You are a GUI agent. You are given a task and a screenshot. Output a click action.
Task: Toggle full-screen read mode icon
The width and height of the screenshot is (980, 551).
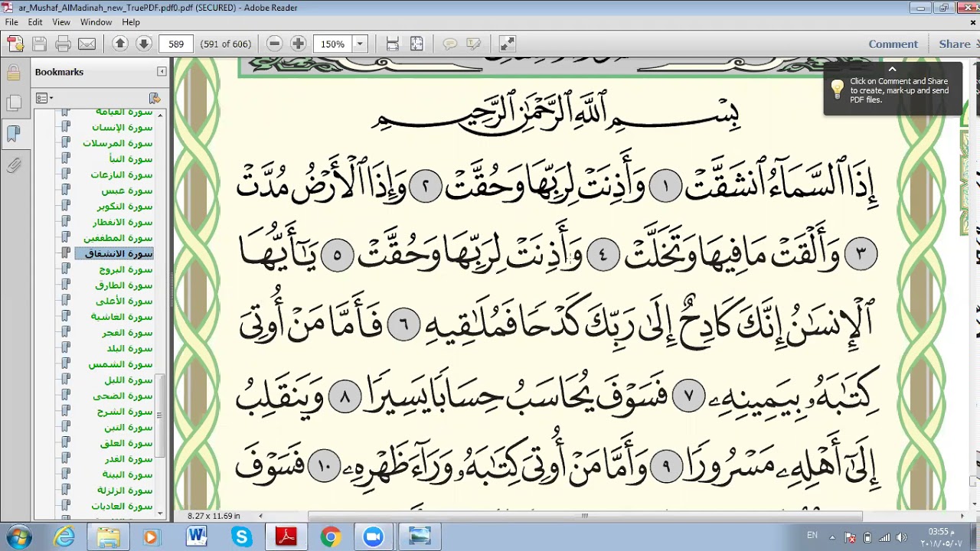[507, 44]
